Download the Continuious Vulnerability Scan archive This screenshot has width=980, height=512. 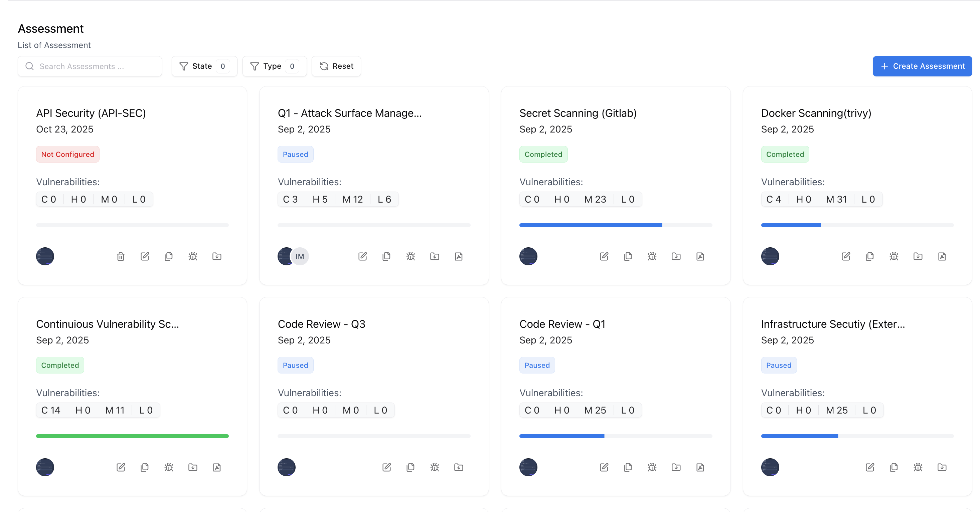[x=193, y=467]
